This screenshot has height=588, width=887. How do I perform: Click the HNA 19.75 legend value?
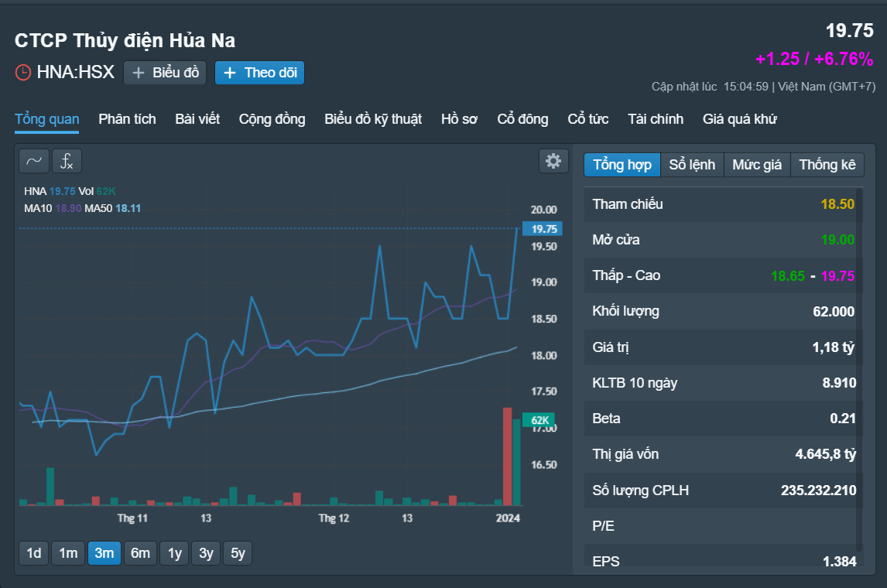tap(62, 191)
